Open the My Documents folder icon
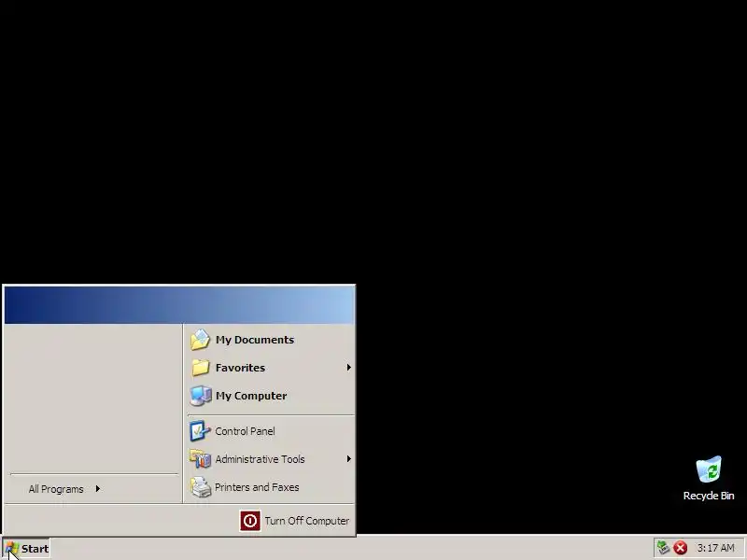The image size is (747, 560). (x=200, y=340)
